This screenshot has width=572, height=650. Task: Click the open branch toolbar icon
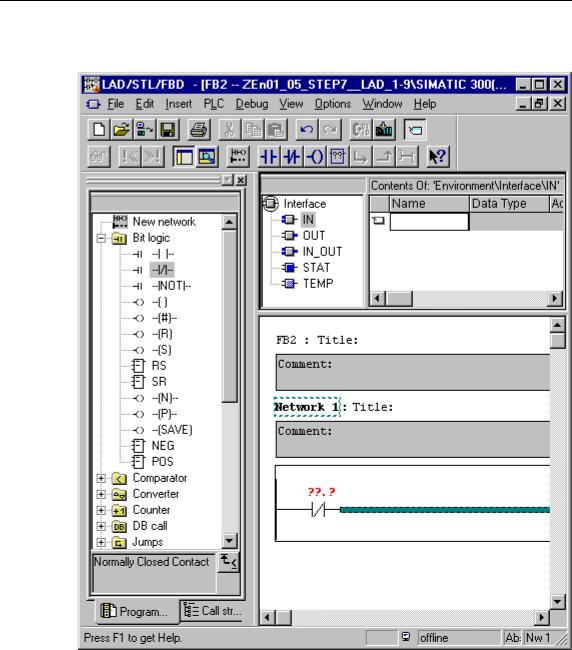(x=361, y=157)
